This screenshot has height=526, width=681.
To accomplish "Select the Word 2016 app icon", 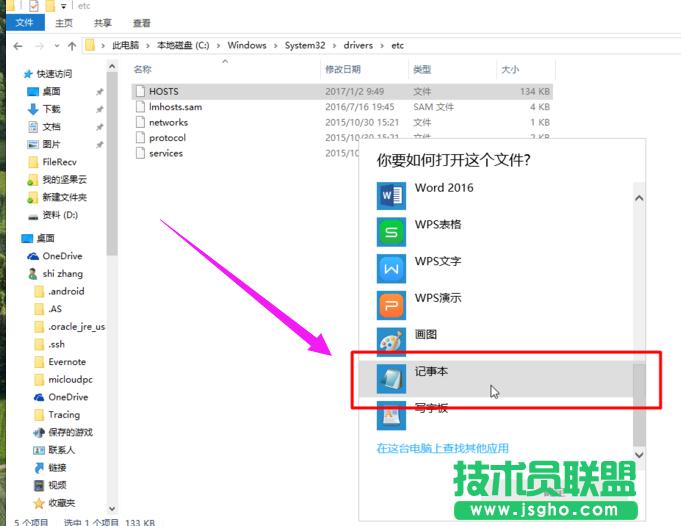I will coord(391,195).
